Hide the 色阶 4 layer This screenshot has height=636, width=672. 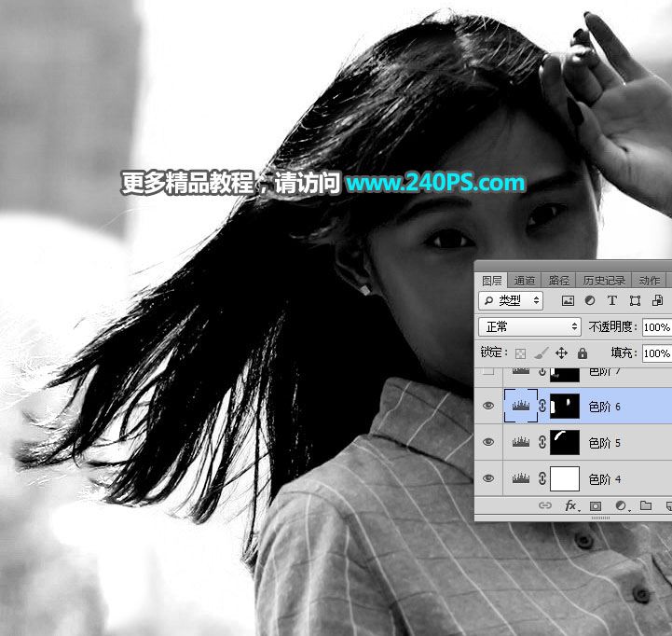488,478
